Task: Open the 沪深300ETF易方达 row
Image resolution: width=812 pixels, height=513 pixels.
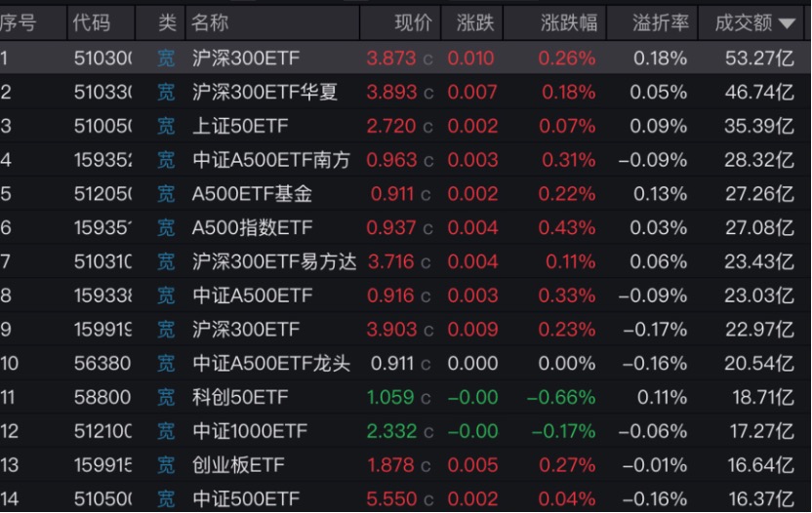Action: point(405,261)
